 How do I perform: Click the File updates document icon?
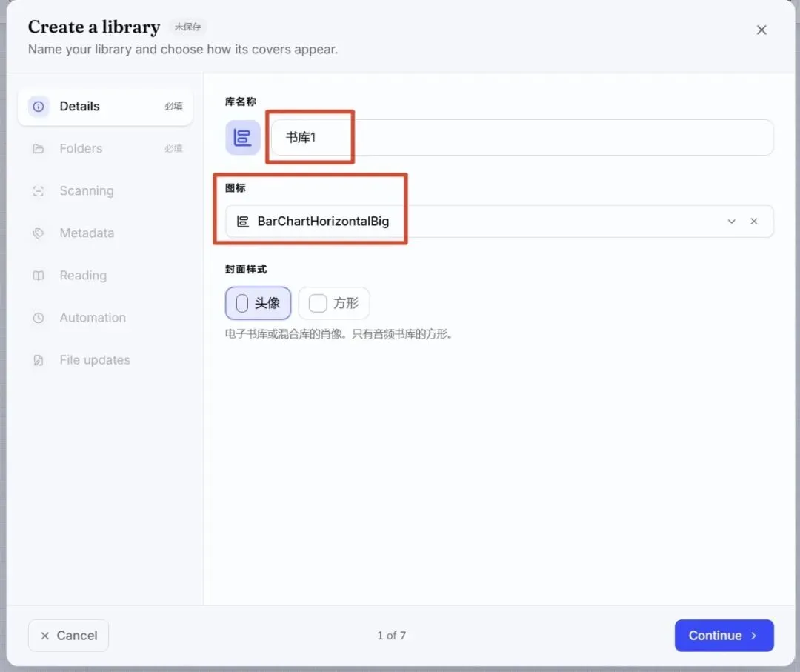pyautogui.click(x=39, y=360)
